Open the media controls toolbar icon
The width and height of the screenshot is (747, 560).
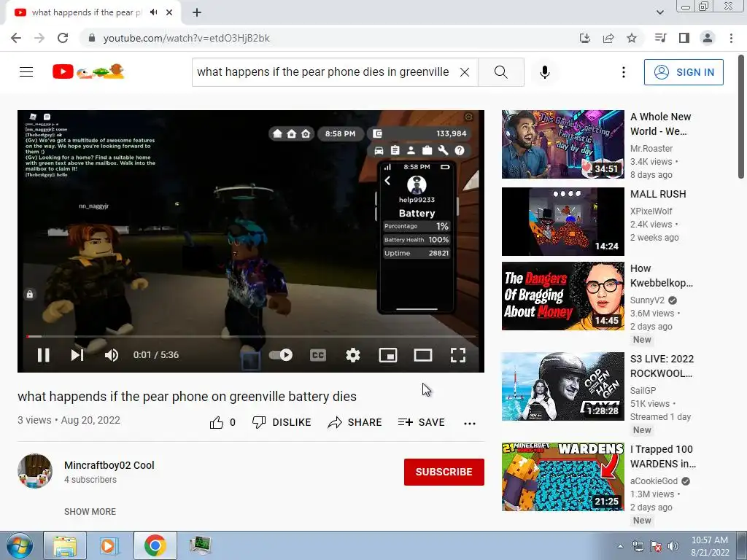(x=660, y=38)
